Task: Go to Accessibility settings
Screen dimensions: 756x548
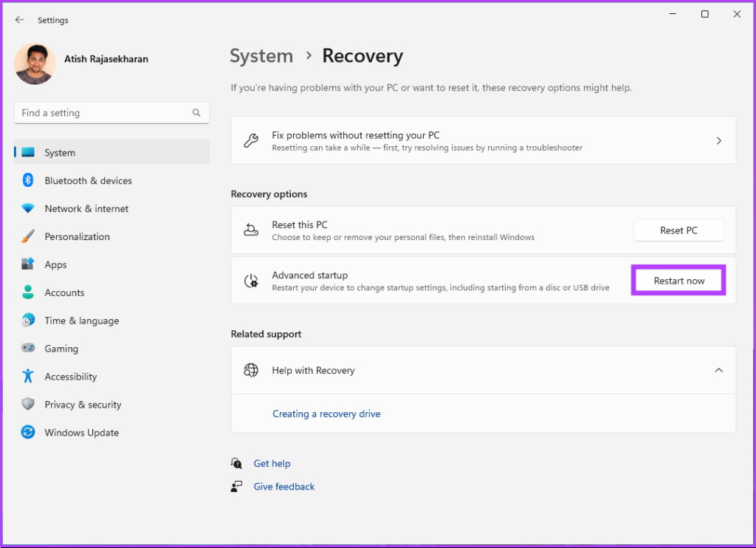Action: click(71, 376)
